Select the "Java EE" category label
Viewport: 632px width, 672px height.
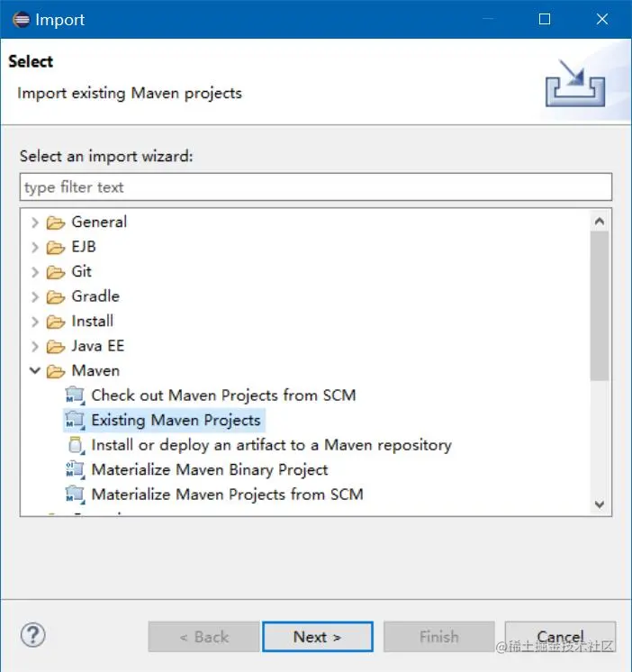(98, 346)
